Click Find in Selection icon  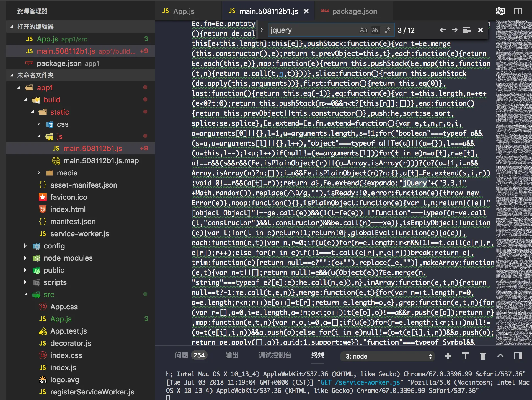[467, 30]
